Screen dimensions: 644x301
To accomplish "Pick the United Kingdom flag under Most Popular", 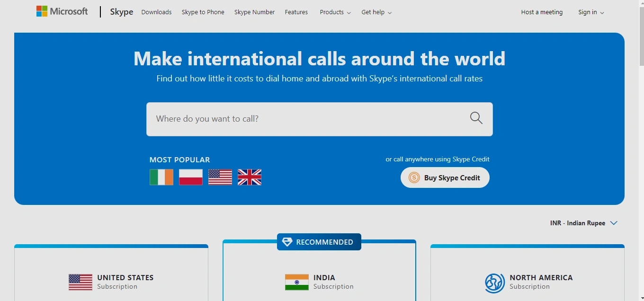I will pos(250,177).
